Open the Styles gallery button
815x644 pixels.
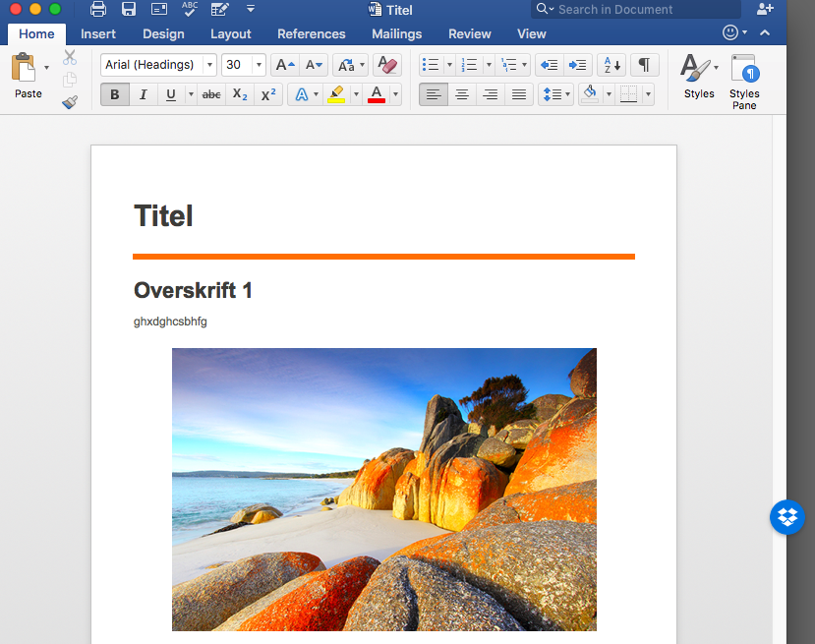point(699,76)
